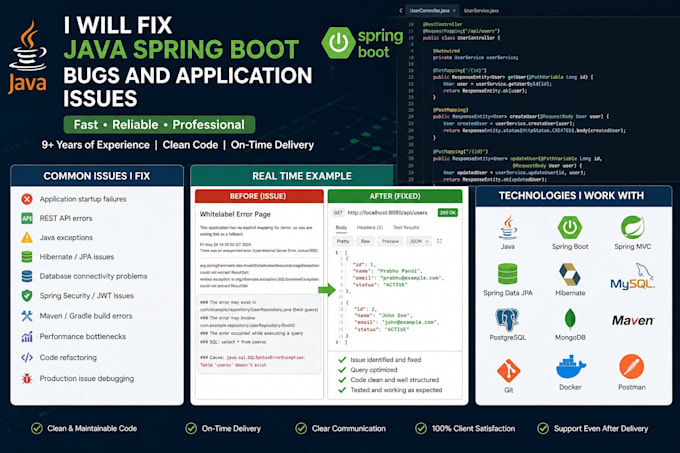
Task: Select the MySQL dolphin logo
Action: (632, 277)
